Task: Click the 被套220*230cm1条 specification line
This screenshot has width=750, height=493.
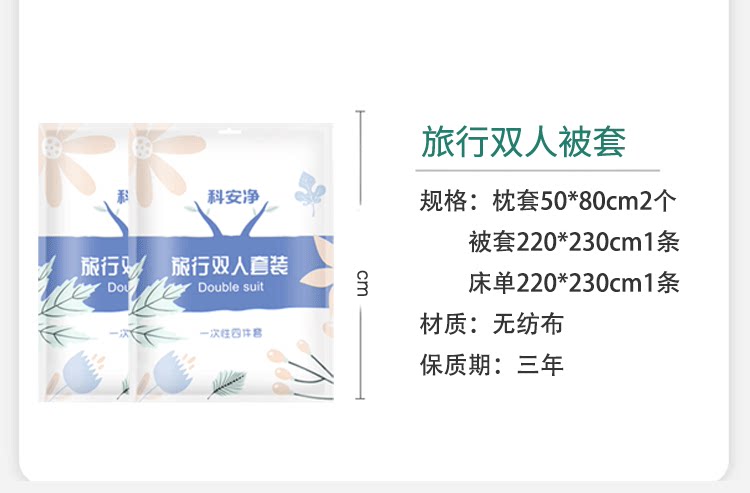Action: coord(574,242)
